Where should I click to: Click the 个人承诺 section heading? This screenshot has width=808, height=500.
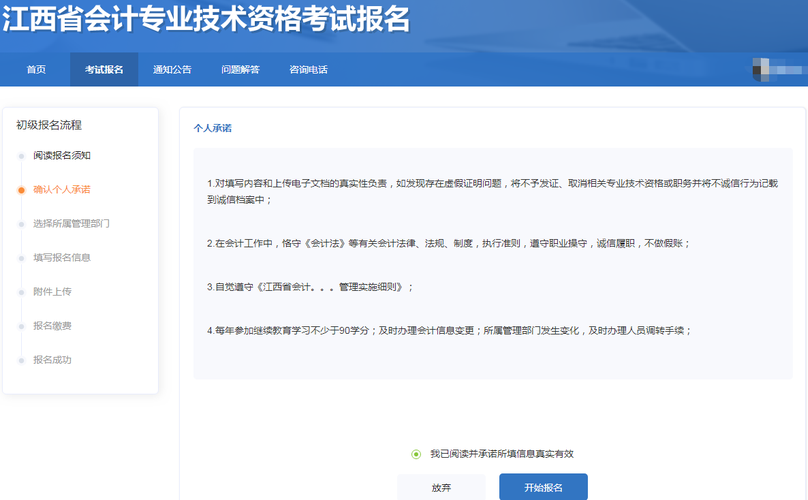point(213,129)
